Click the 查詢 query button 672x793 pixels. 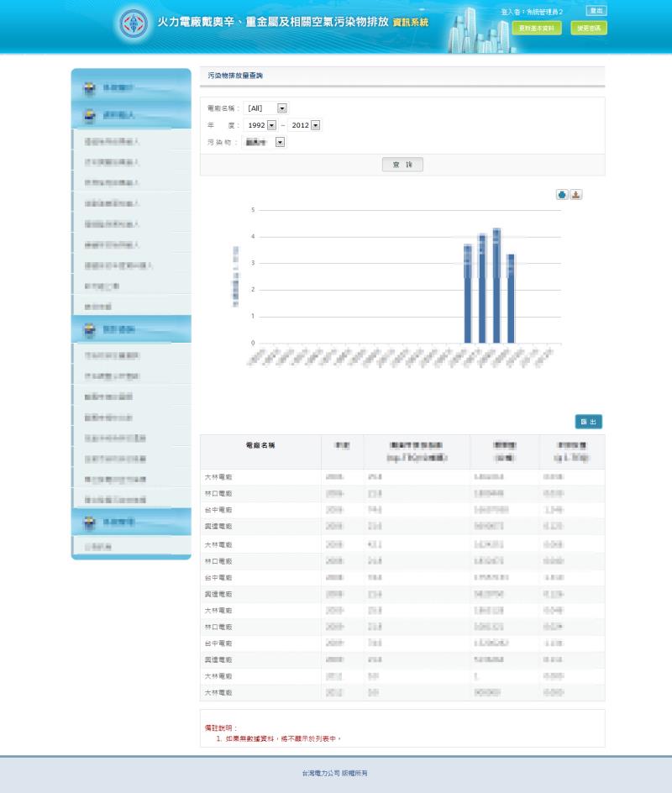402,165
